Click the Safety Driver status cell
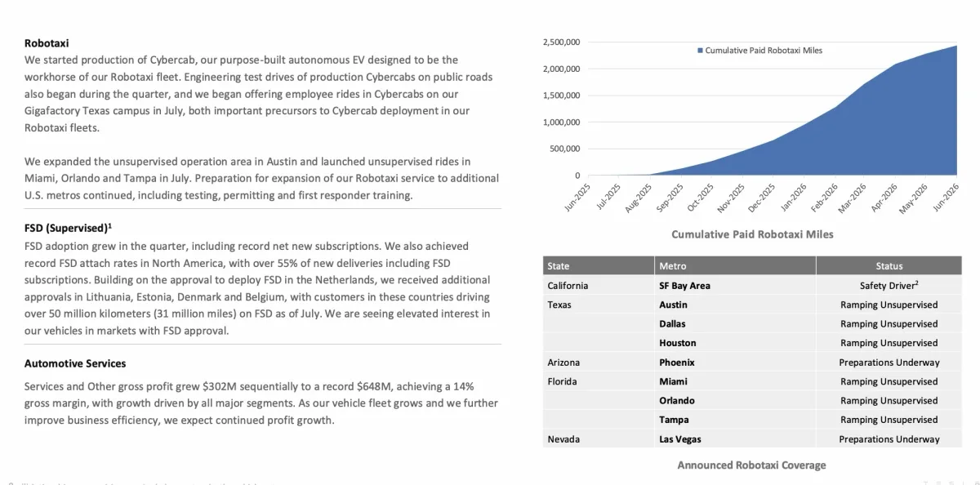 [889, 286]
